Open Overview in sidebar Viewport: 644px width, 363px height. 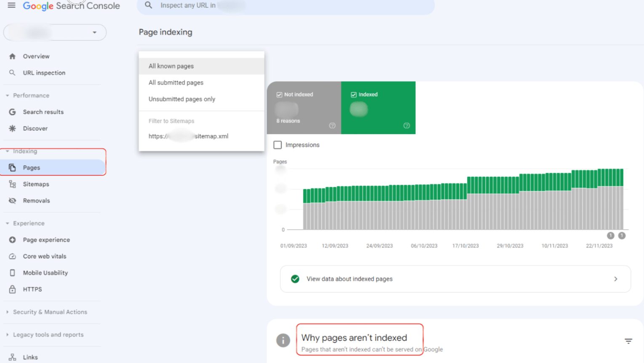tap(36, 56)
